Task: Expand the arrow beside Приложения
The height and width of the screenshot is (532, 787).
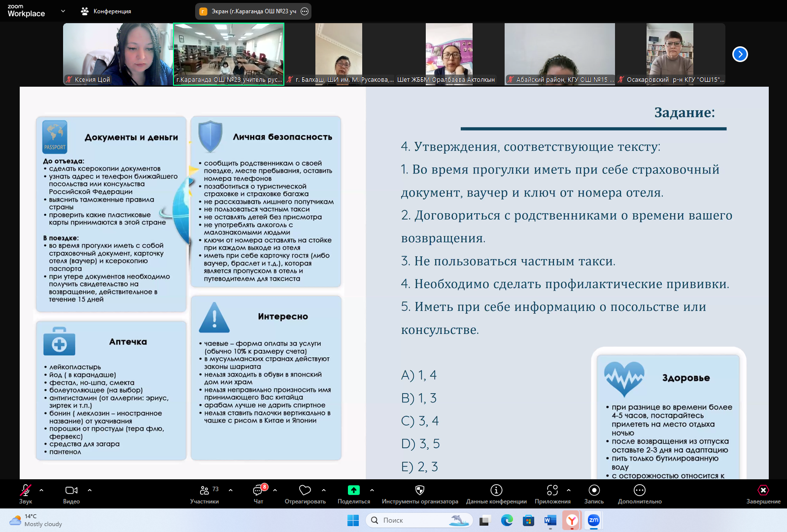Action: click(x=569, y=490)
